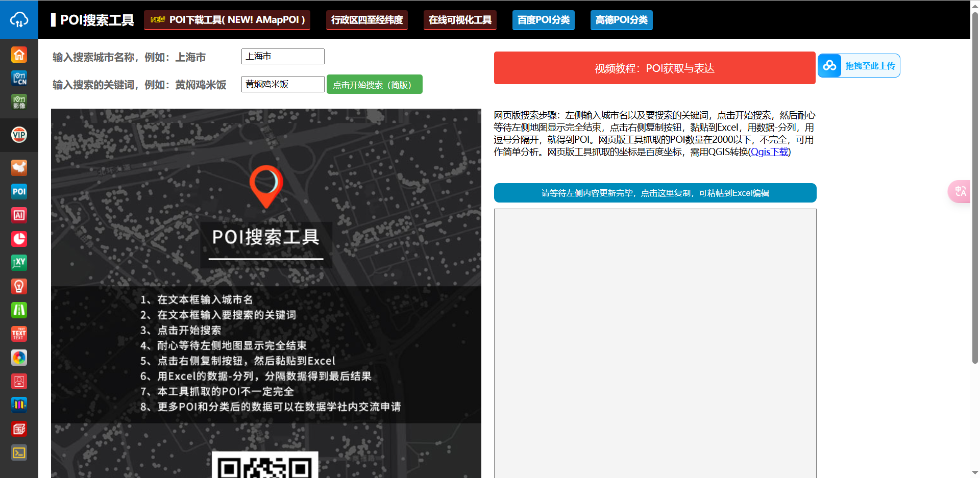
Task: Select the TEXT tool icon
Action: (19, 334)
